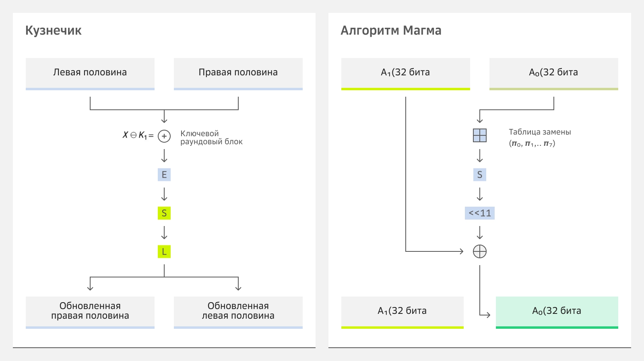Screen dimensions: 644x361
Task: Click the <<11 shift block
Action: click(480, 213)
